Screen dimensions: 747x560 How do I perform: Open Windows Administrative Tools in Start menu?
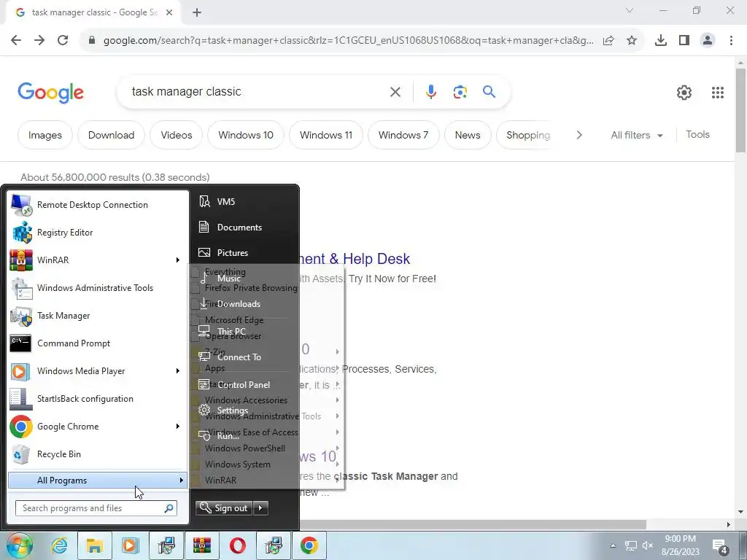(98, 287)
